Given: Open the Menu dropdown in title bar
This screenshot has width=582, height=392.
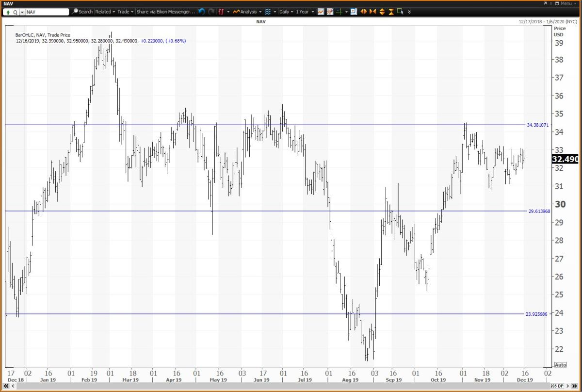Looking at the screenshot, I should [568, 3].
